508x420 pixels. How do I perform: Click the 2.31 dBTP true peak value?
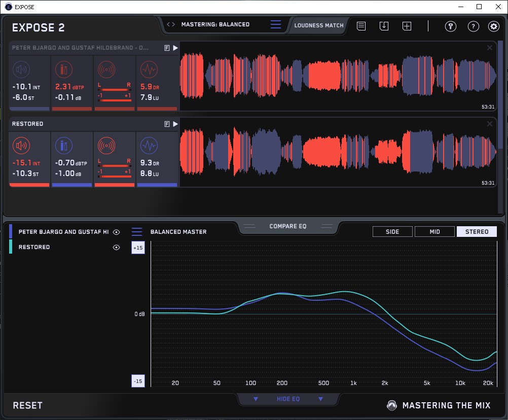point(69,87)
